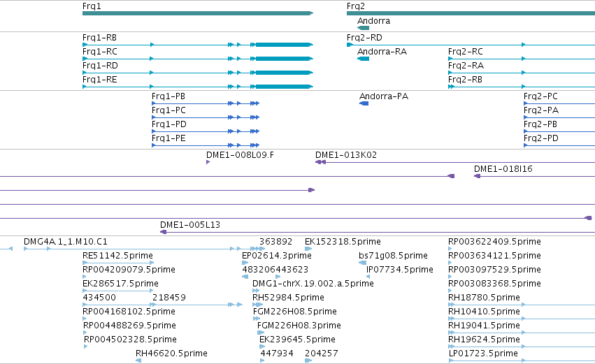Select the Andorra-PA protein label
The height and width of the screenshot is (364, 595).
pos(384,96)
